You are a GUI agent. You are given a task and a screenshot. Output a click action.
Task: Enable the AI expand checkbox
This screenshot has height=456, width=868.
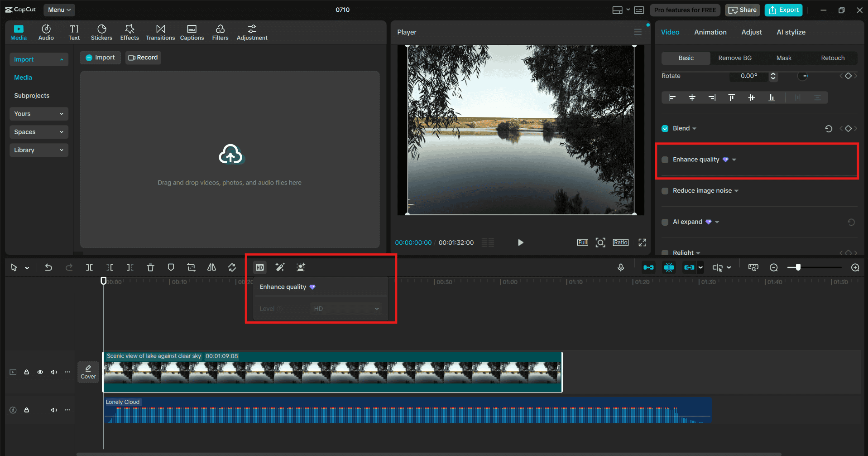pyautogui.click(x=665, y=222)
